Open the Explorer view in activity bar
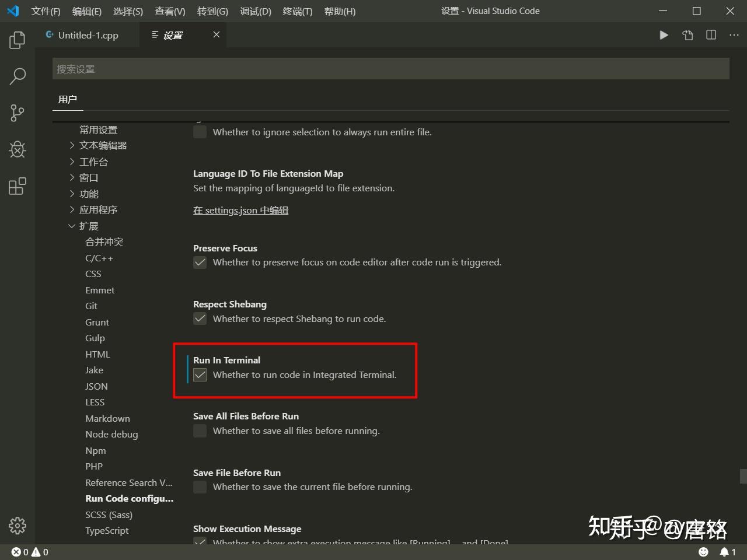This screenshot has width=747, height=560. click(18, 40)
